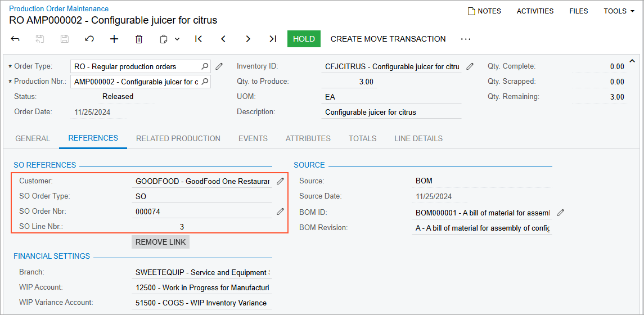Click the Undo icon in toolbar
The image size is (644, 315).
tap(89, 39)
